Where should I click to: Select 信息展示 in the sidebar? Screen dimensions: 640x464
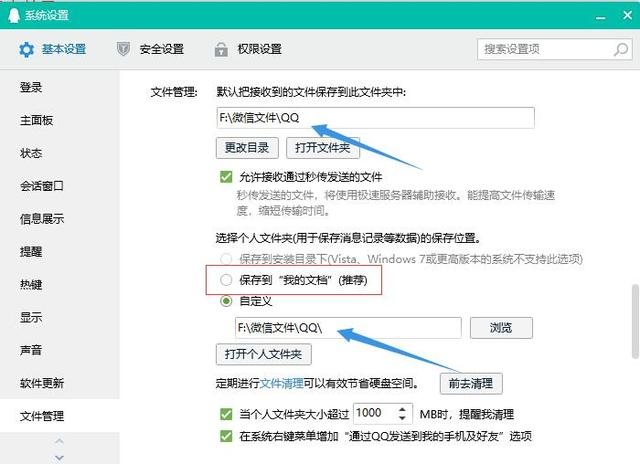click(42, 219)
